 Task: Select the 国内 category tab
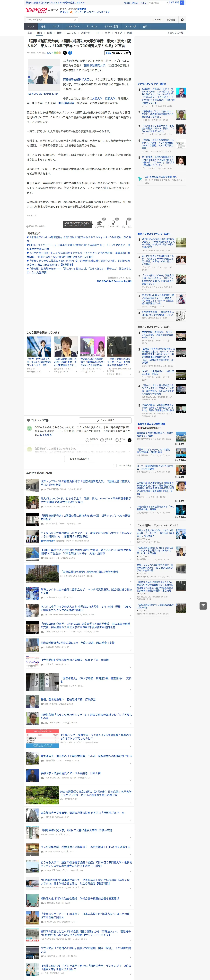40,33
